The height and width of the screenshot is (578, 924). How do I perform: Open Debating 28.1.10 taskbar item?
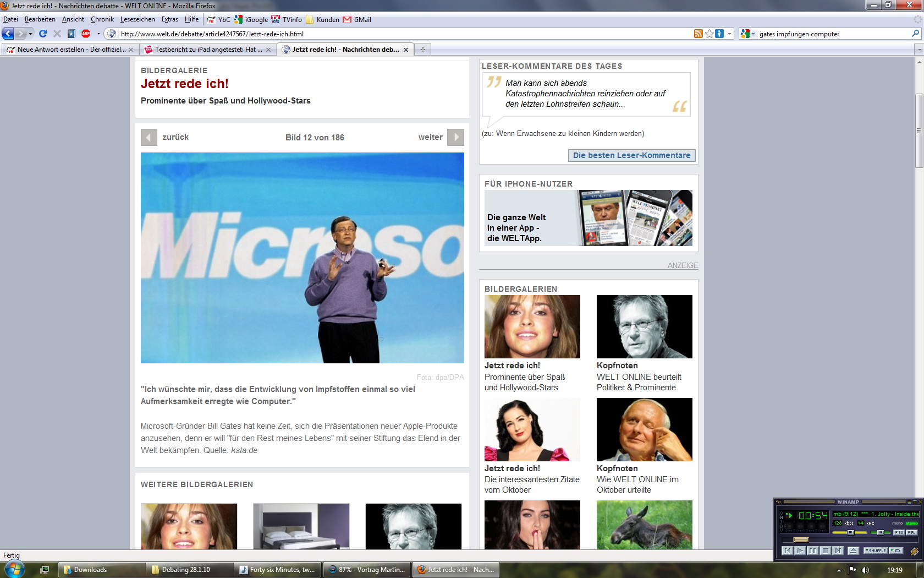(x=190, y=570)
